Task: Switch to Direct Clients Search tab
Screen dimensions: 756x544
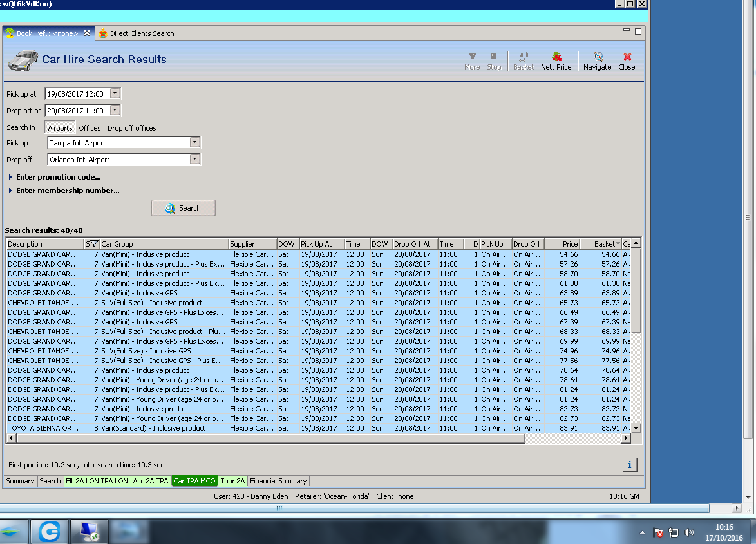Action: [143, 33]
